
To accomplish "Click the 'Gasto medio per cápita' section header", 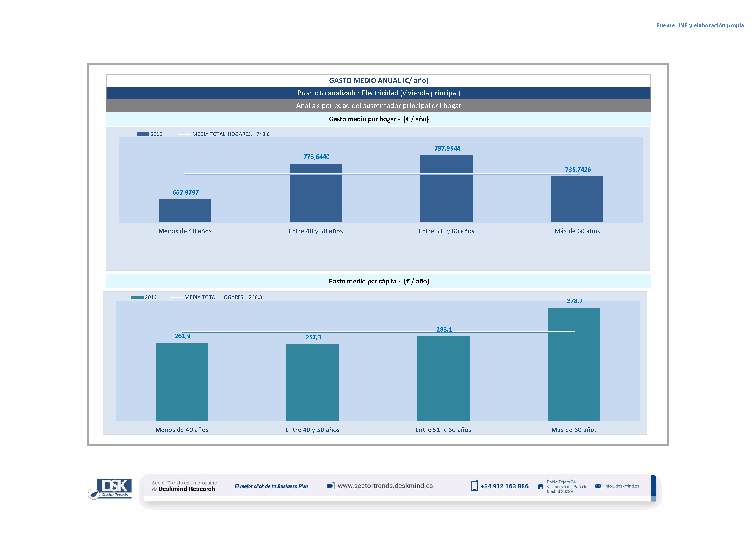I will 378,281.
